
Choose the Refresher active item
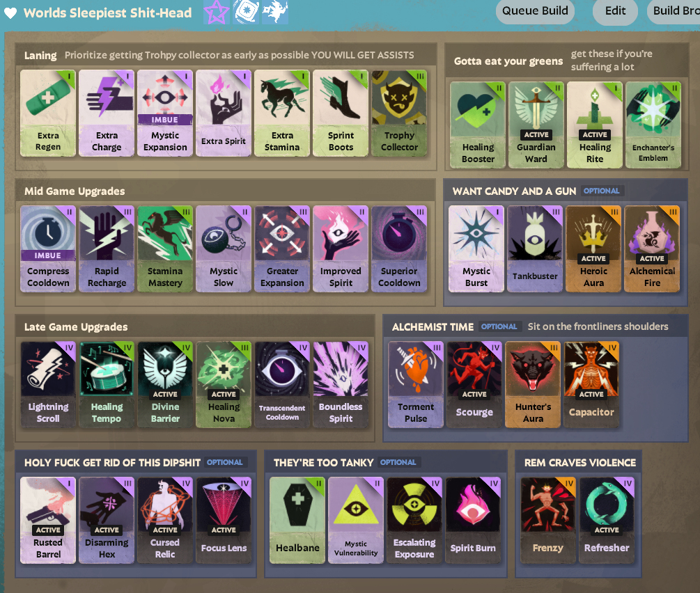(x=606, y=521)
